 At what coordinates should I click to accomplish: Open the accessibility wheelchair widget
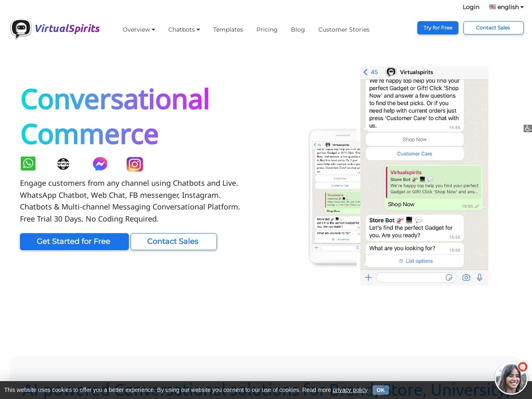coord(527,128)
